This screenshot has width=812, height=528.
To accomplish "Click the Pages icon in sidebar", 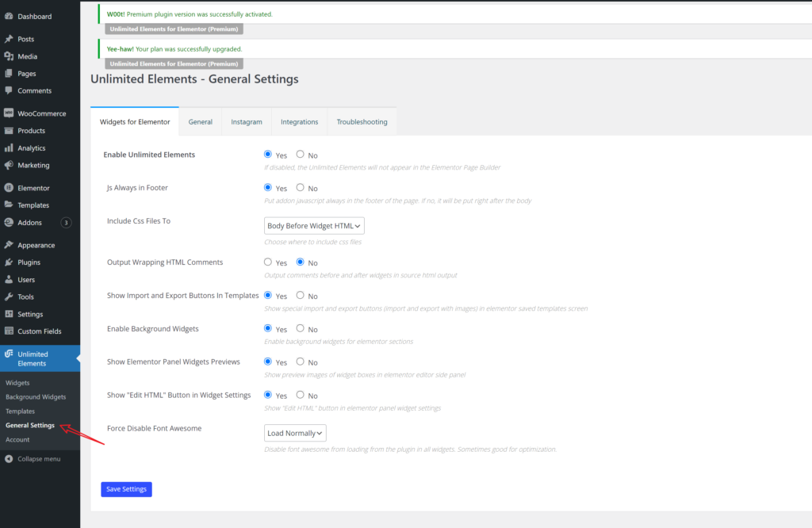I will point(9,74).
